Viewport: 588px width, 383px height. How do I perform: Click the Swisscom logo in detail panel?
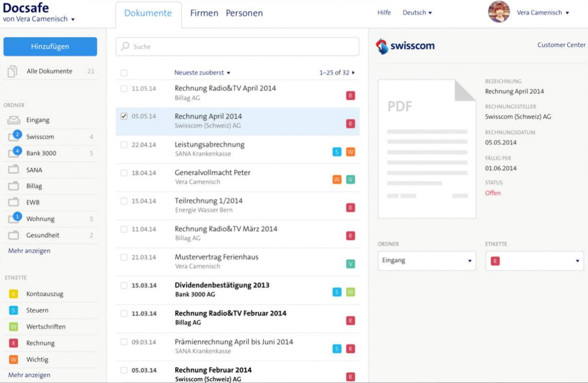coord(405,46)
